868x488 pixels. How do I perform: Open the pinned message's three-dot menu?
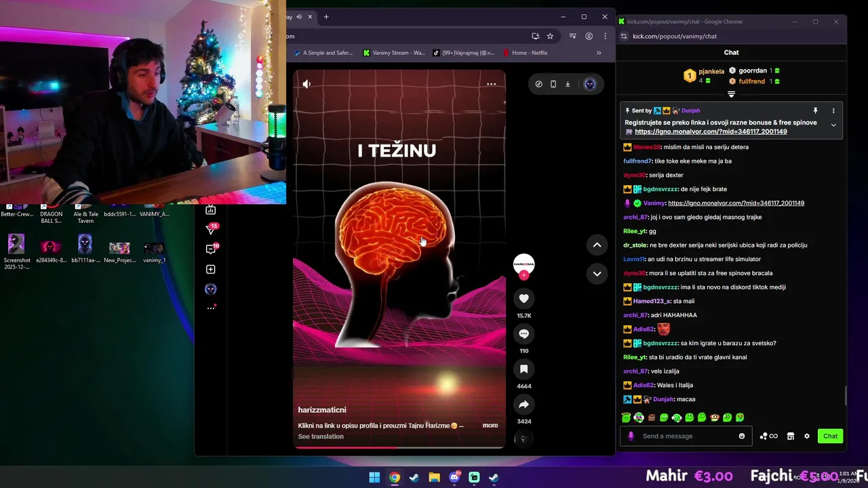click(833, 110)
